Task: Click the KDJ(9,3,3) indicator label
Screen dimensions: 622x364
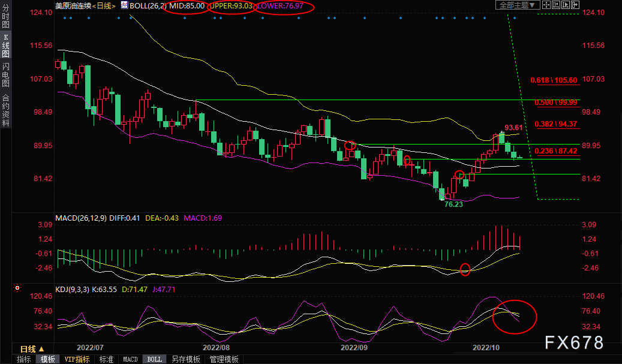Action: pyautogui.click(x=73, y=290)
